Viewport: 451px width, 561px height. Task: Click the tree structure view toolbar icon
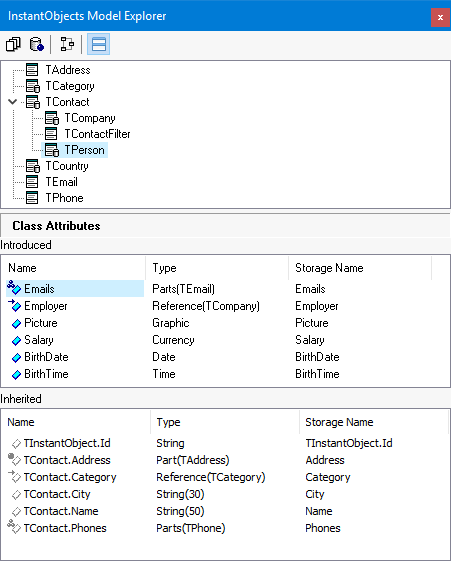pyautogui.click(x=67, y=44)
